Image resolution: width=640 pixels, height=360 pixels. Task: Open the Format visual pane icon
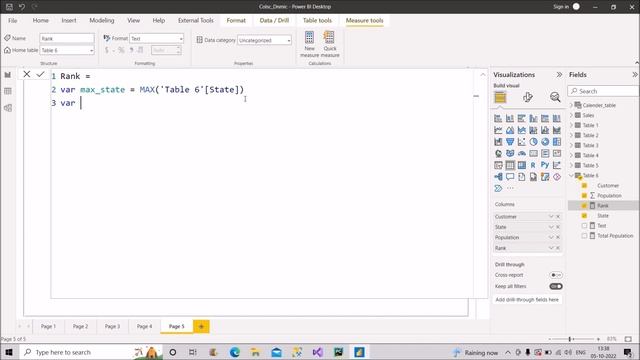click(528, 97)
